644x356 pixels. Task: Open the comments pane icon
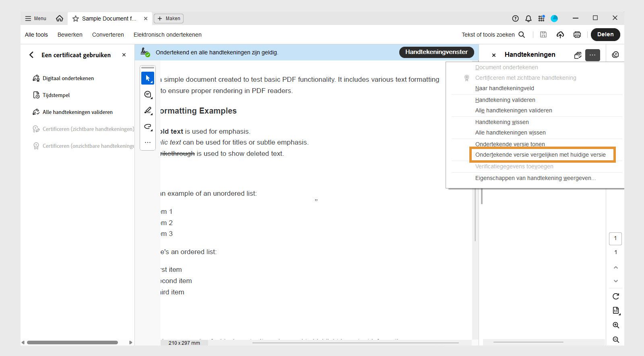[615, 55]
